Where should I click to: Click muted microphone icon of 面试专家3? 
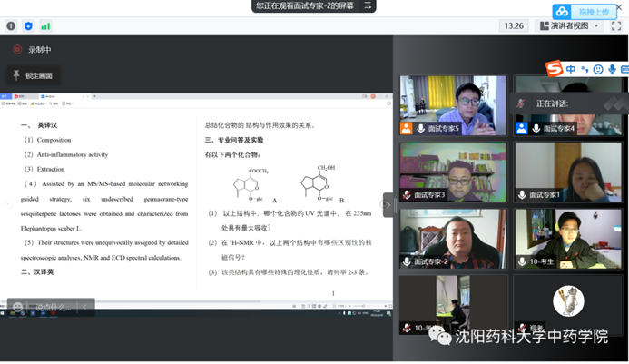(x=407, y=195)
